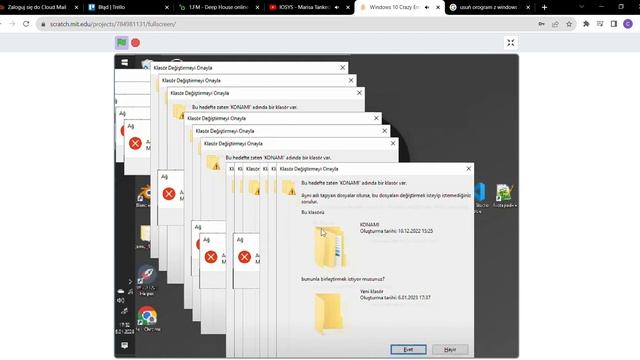
Task: Click the volume speaker tray icon
Action: point(121,300)
